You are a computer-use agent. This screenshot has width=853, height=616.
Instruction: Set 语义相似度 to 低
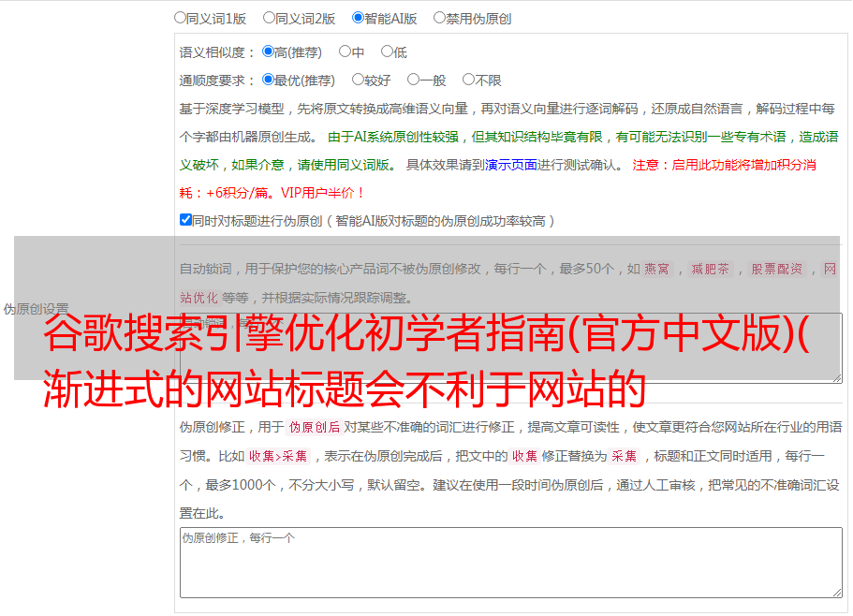[387, 51]
